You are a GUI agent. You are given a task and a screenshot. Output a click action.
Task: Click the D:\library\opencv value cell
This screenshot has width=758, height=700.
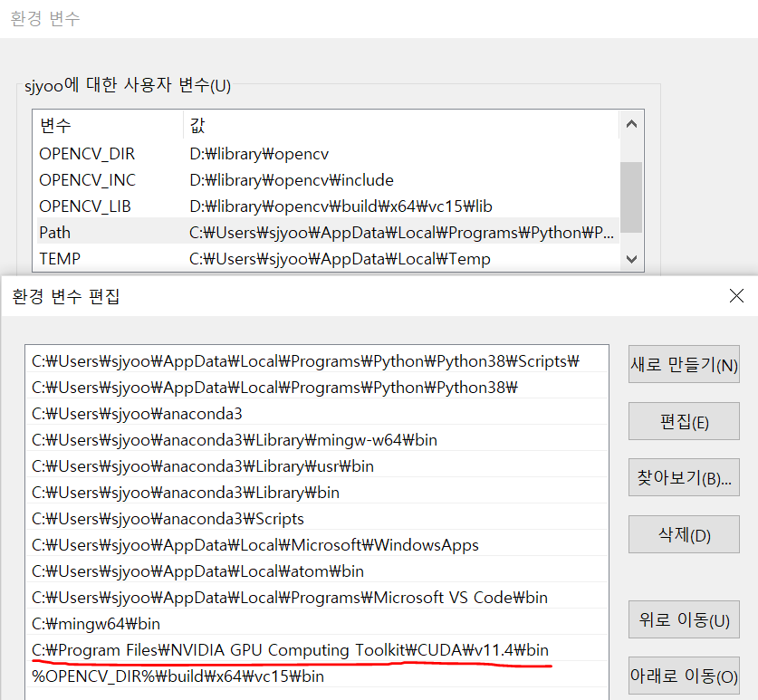(259, 154)
